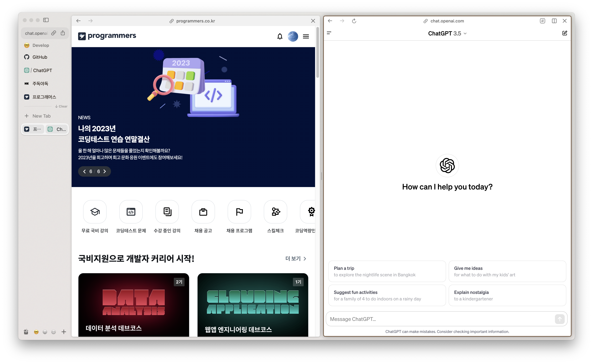Expand the ChatGPT 3.5 model dropdown
The image size is (593, 364).
448,34
